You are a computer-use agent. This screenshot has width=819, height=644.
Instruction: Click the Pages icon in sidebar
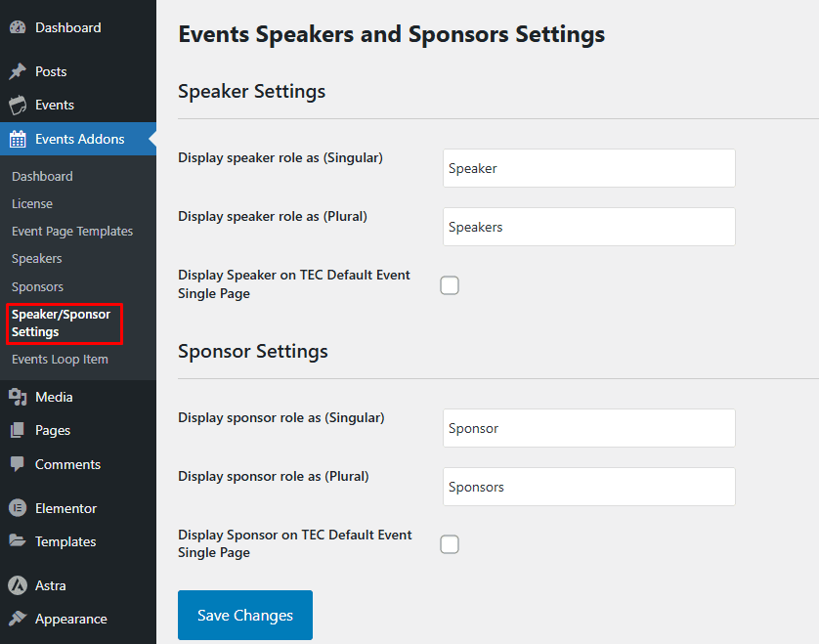pyautogui.click(x=18, y=431)
